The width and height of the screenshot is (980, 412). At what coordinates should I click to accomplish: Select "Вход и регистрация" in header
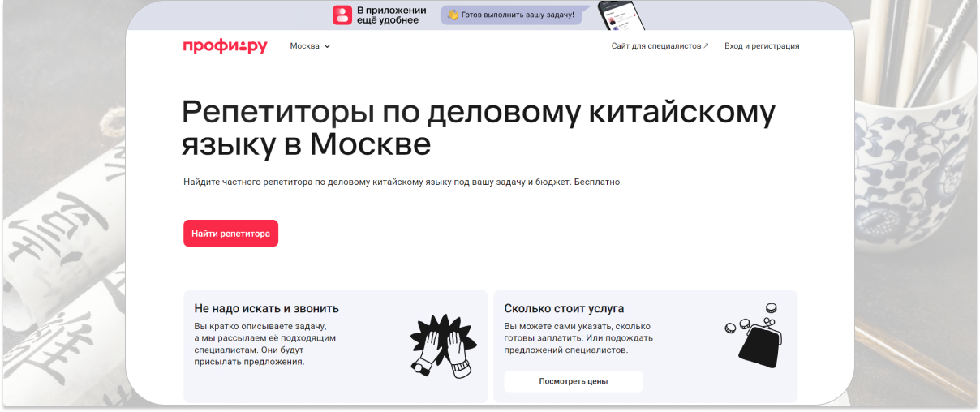[x=762, y=46]
